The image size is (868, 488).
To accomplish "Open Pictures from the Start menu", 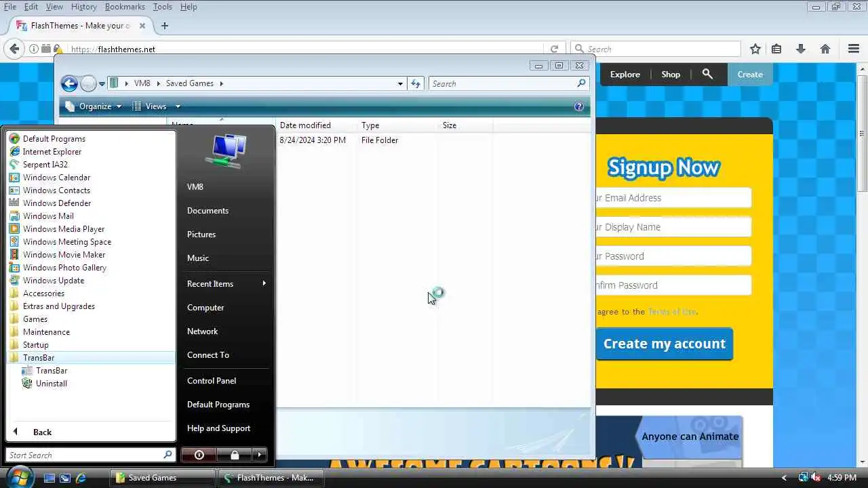I will pos(201,235).
